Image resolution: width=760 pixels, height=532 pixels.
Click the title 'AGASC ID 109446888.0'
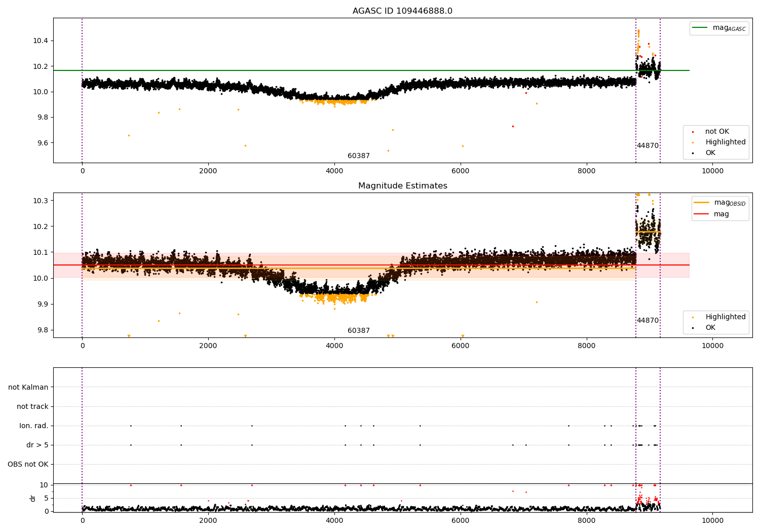pos(402,11)
